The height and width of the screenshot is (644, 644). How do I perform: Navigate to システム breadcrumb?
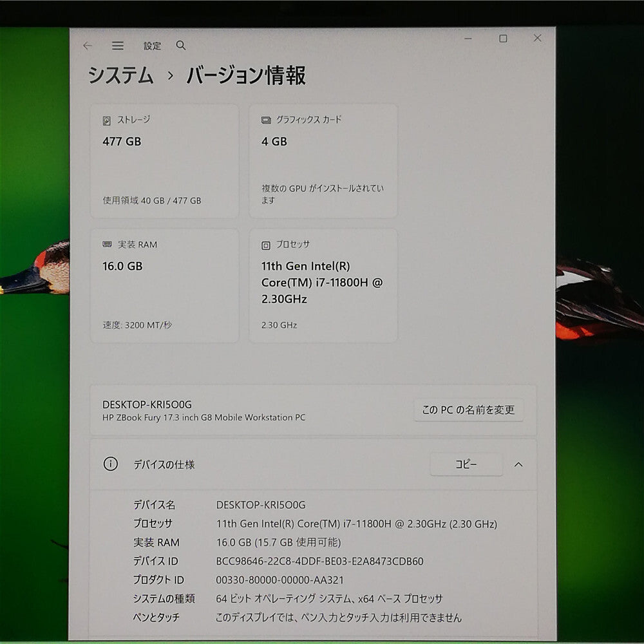(121, 75)
